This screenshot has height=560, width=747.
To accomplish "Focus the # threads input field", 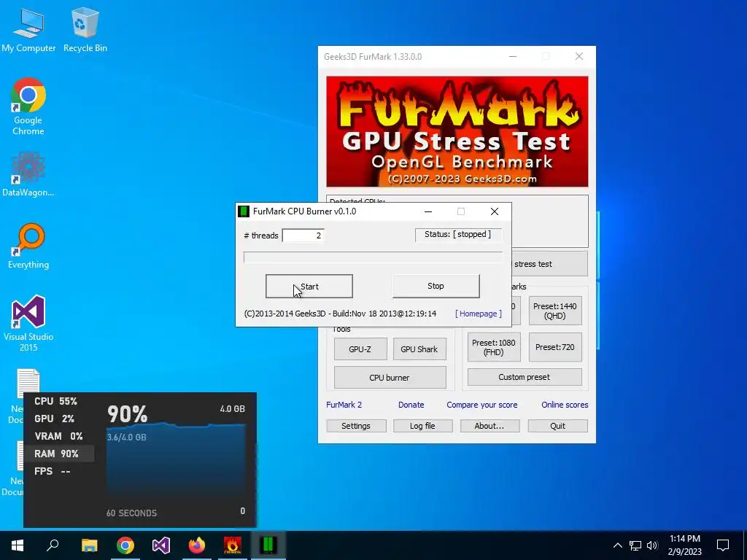I will point(303,236).
